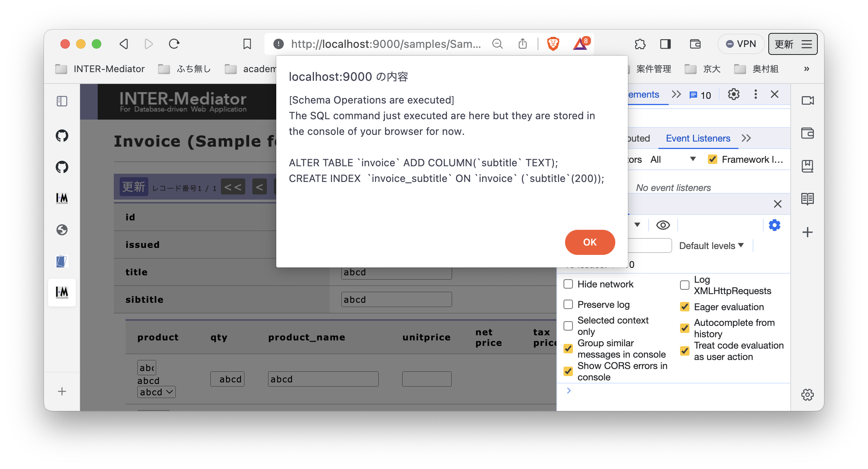Click the 更新 button on the invoice navigation bar
The image size is (868, 469).
134,187
